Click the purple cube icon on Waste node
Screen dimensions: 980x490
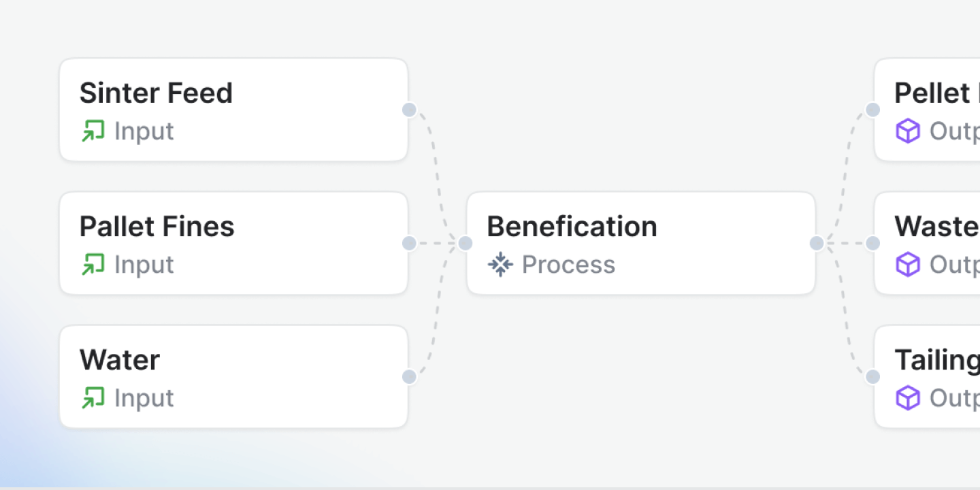point(908,264)
